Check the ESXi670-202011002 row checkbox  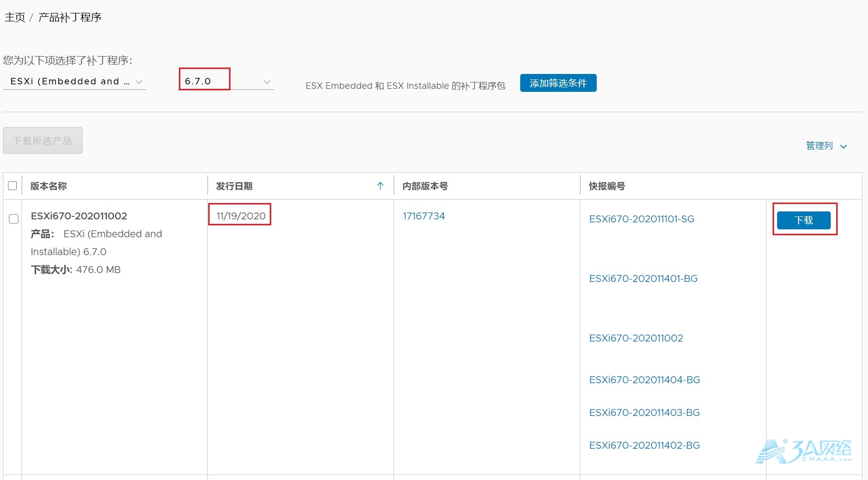click(14, 219)
